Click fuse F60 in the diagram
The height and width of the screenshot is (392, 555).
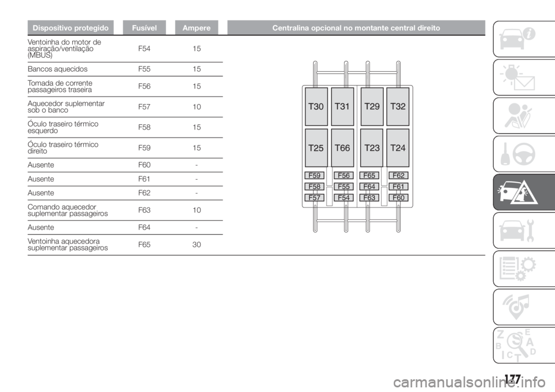(398, 198)
